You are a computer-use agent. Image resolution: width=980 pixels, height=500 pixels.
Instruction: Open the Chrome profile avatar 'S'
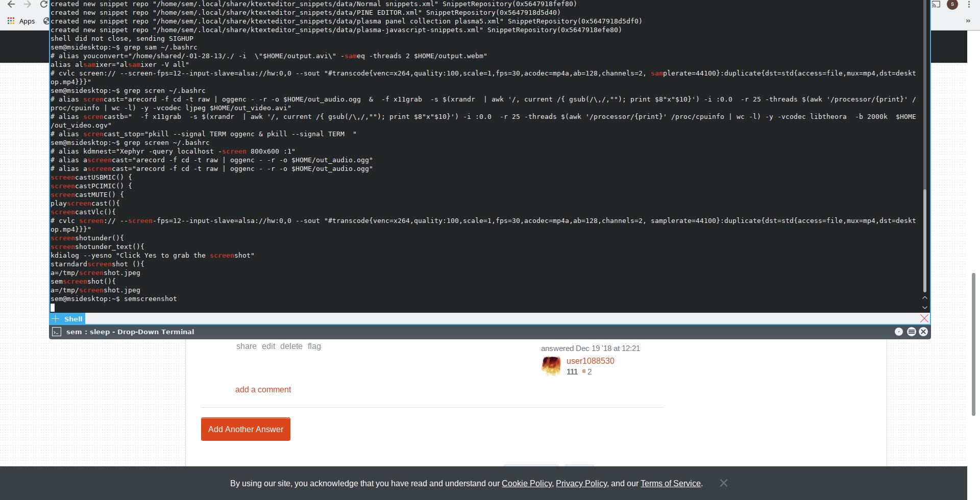pos(952,5)
